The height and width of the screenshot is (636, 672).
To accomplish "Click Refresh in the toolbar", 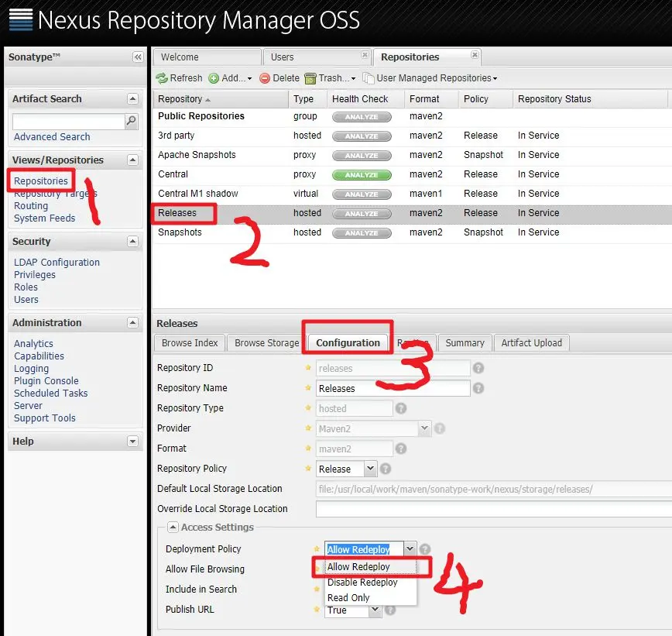I will click(179, 78).
